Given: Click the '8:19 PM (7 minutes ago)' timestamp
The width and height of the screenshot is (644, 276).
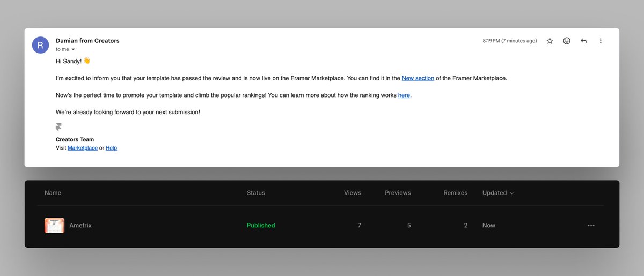Looking at the screenshot, I should [x=510, y=41].
